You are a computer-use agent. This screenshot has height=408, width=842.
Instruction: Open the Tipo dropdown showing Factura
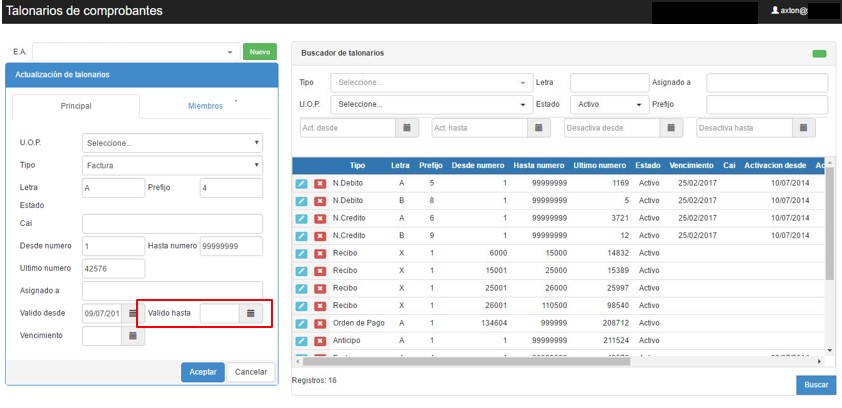[172, 165]
